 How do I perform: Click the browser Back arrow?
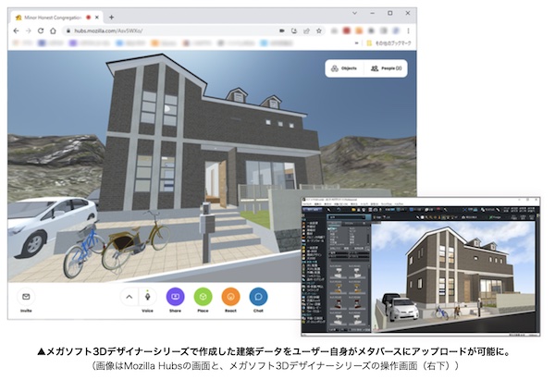(x=16, y=31)
